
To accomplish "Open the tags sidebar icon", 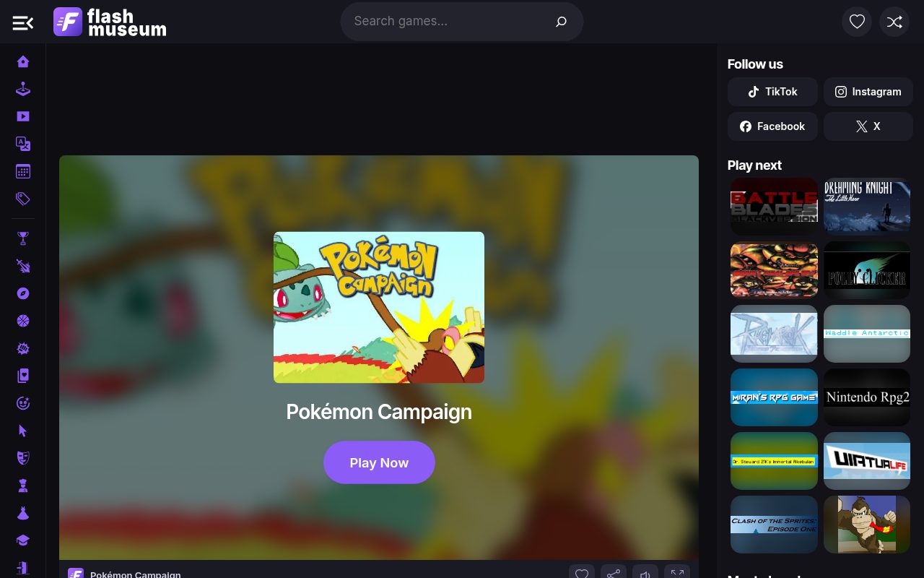I will (23, 199).
